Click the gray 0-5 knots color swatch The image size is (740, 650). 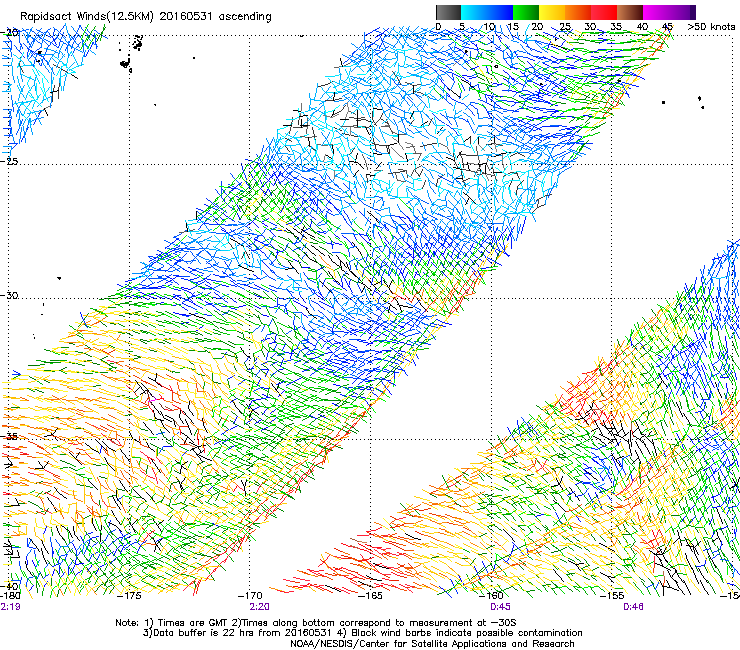pos(448,12)
